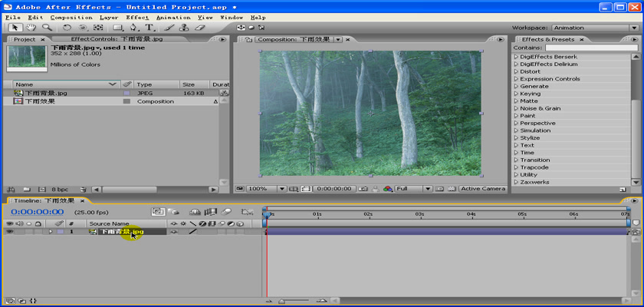
Task: Select the Zoom magnifier tool
Action: (48, 28)
